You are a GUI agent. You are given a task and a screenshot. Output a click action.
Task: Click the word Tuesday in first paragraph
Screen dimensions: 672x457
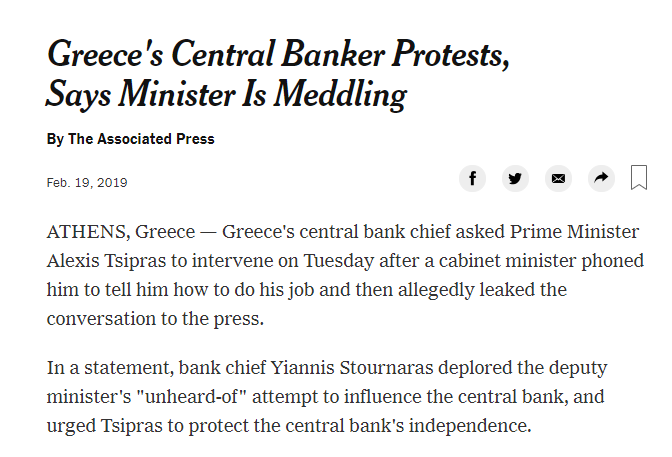point(339,261)
